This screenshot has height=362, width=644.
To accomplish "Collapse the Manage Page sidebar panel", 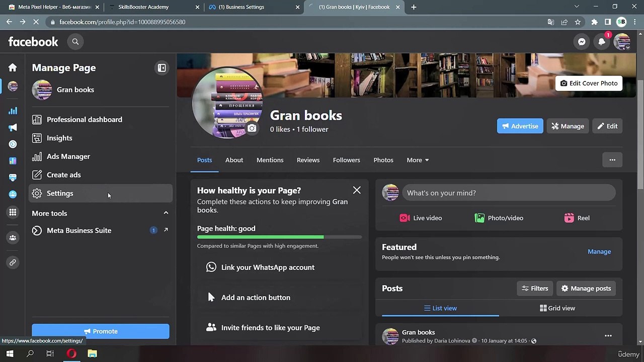I will [162, 68].
